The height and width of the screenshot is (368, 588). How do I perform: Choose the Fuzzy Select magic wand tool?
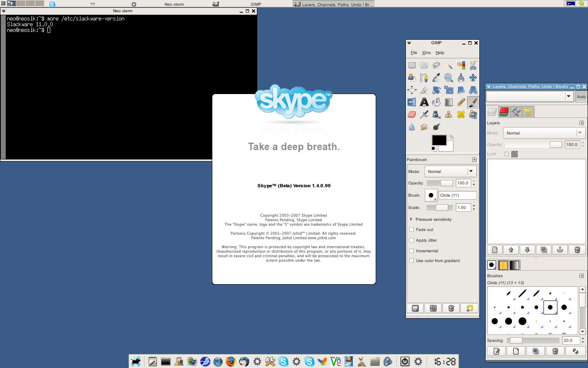click(x=449, y=65)
